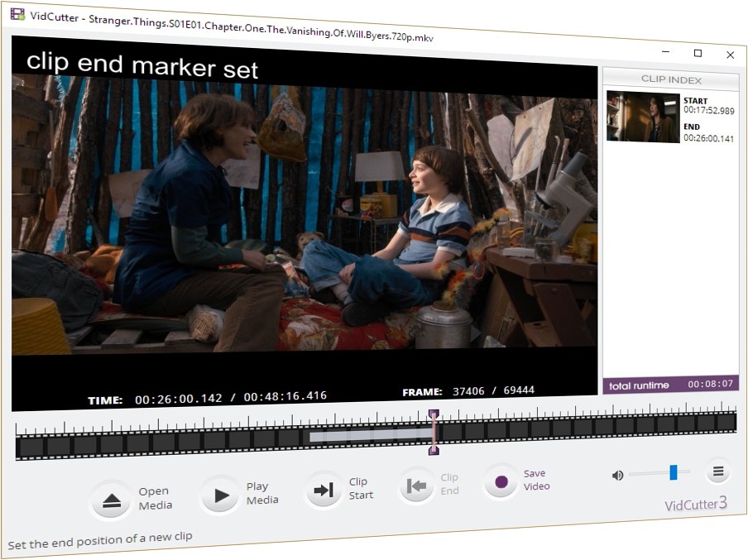Click the CLIP INDEX header
The width and height of the screenshot is (748, 560).
coord(671,79)
